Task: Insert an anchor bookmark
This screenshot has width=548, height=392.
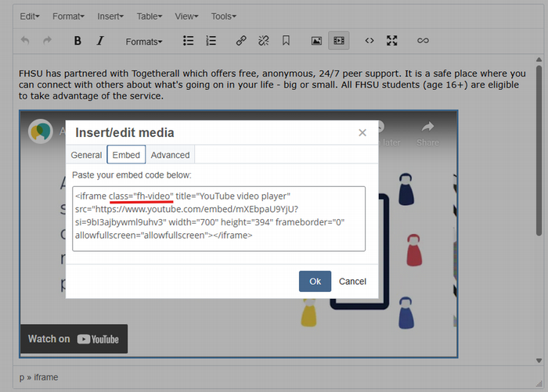Action: 286,41
